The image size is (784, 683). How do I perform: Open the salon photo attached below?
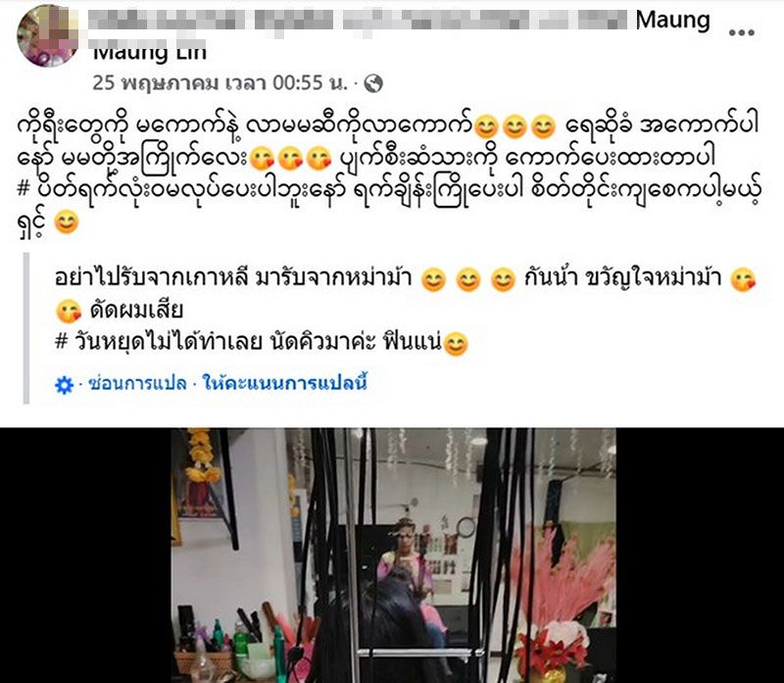(394, 555)
